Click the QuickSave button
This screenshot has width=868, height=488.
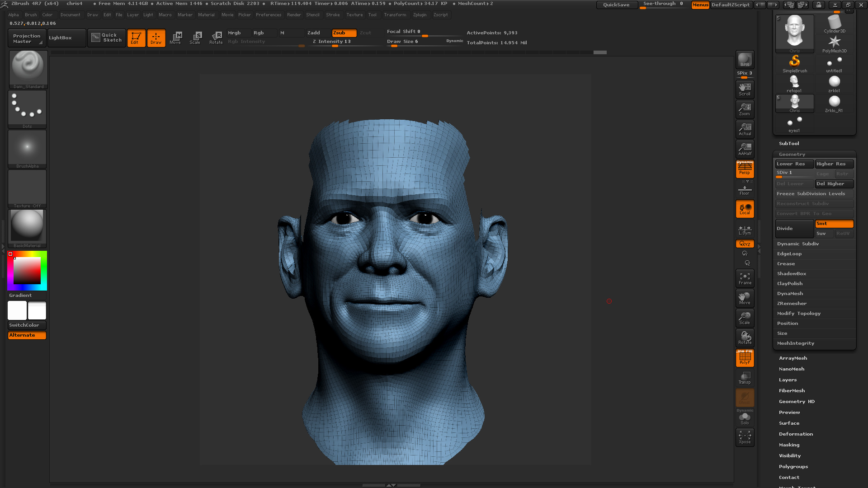click(x=616, y=5)
